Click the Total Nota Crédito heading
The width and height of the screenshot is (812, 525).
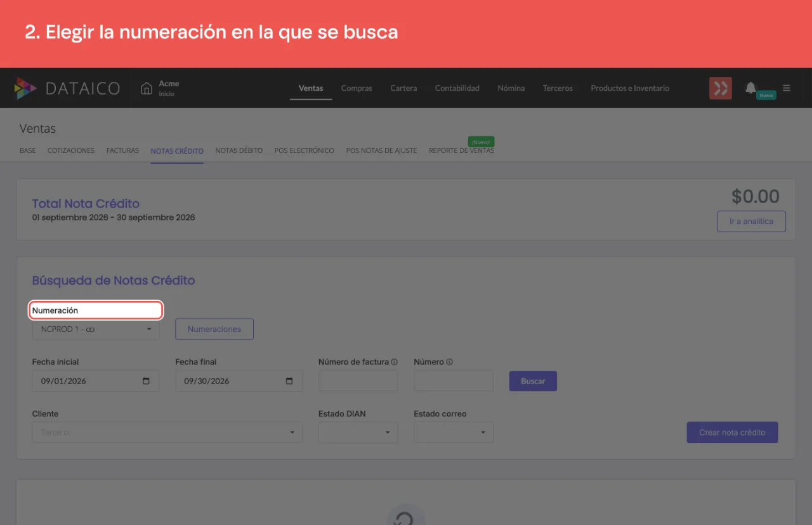pos(86,203)
